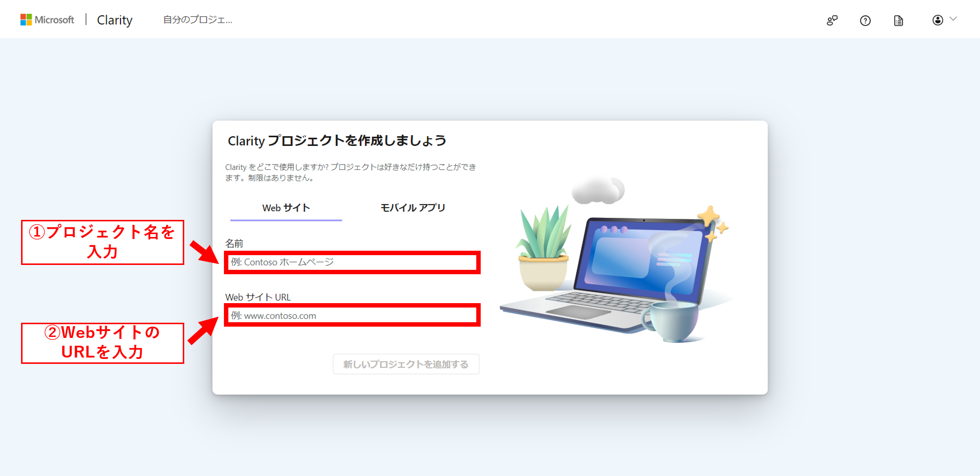Expand the account menu chevron

[953, 19]
